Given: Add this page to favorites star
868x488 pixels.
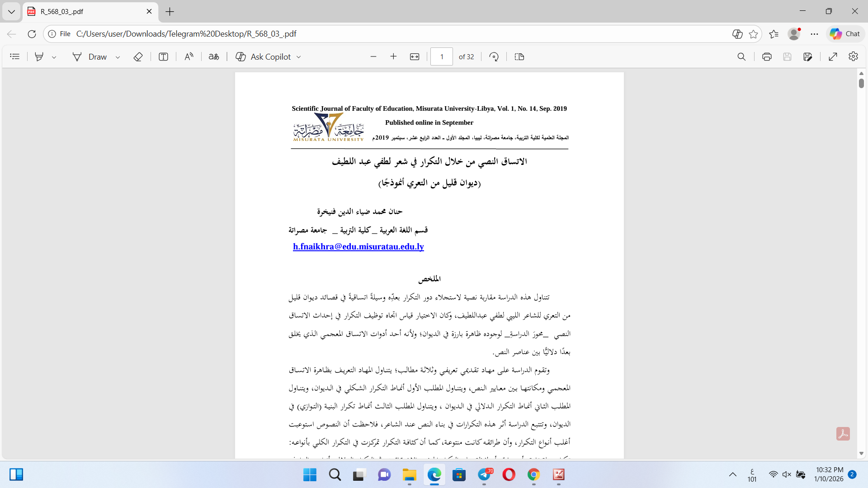Looking at the screenshot, I should (x=753, y=34).
